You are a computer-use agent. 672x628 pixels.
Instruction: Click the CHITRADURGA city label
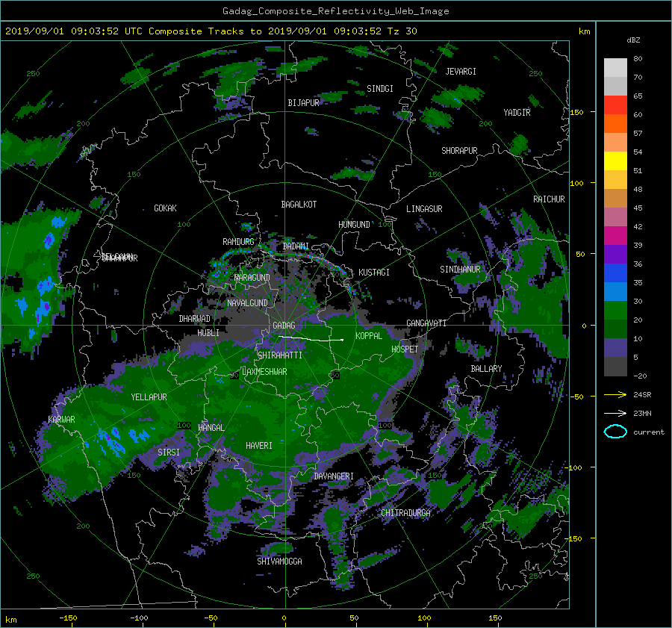(405, 513)
